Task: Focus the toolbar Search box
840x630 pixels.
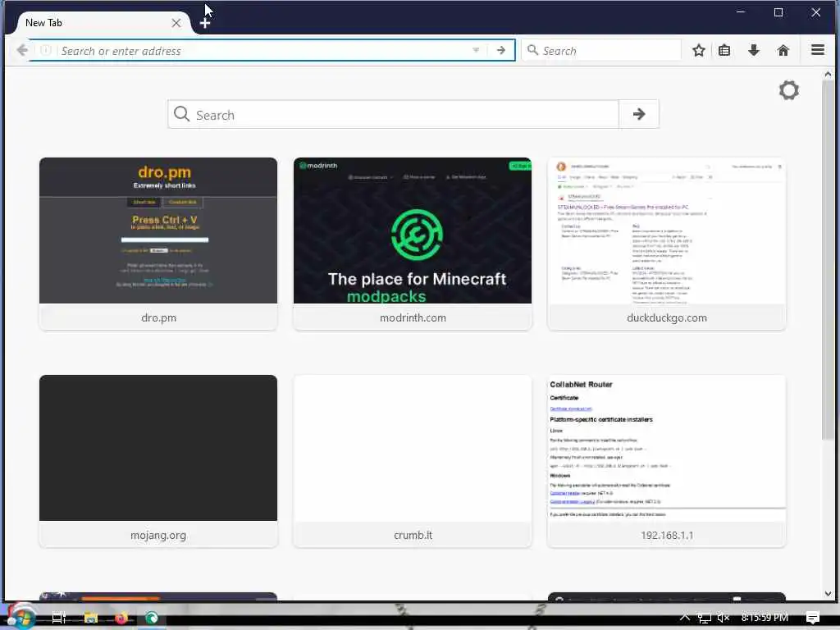Action: 601,50
